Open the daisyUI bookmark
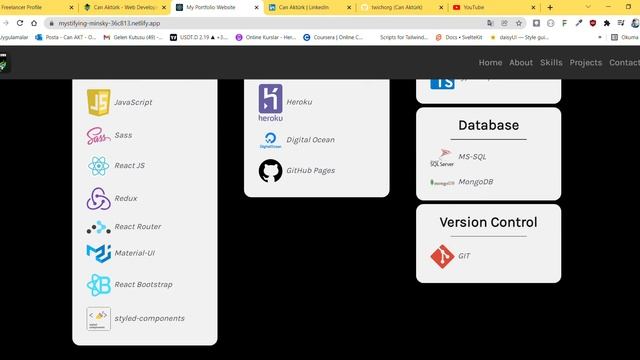 [519, 37]
